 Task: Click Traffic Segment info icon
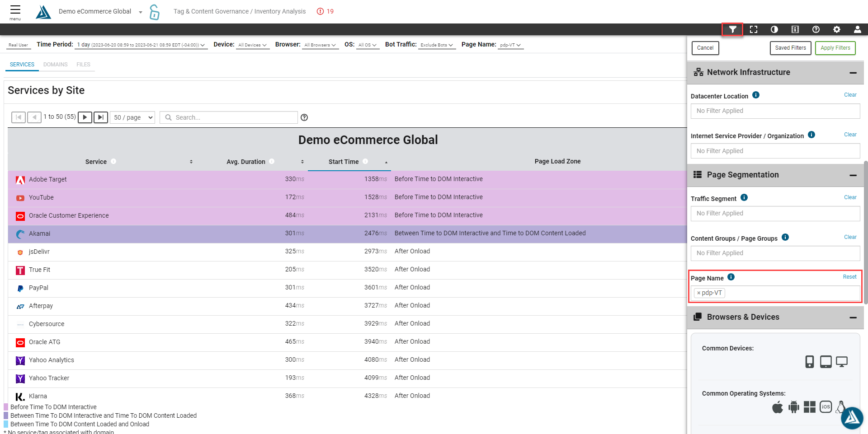pyautogui.click(x=744, y=197)
